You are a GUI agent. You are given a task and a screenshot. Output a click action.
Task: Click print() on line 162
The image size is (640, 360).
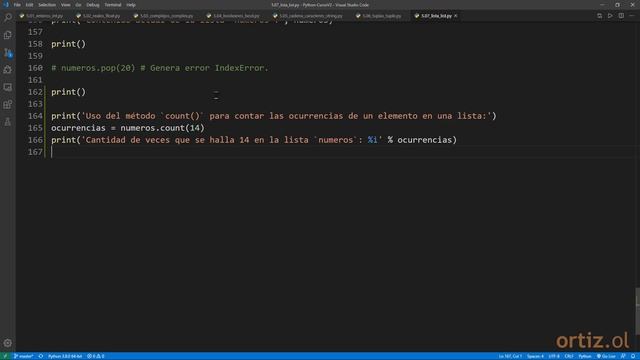[x=69, y=92]
